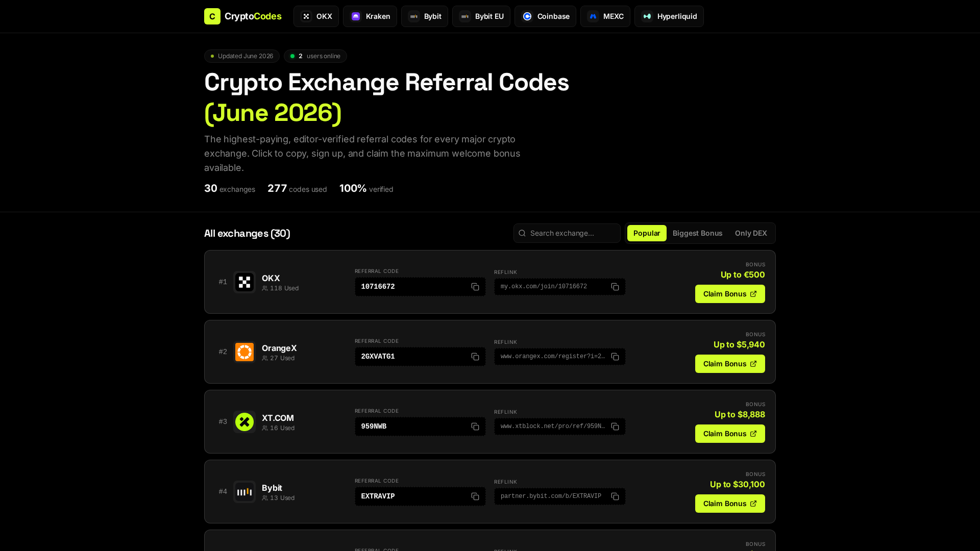Screen dimensions: 980x551
Task: Open Kraken from the top navigation
Action: tap(370, 16)
